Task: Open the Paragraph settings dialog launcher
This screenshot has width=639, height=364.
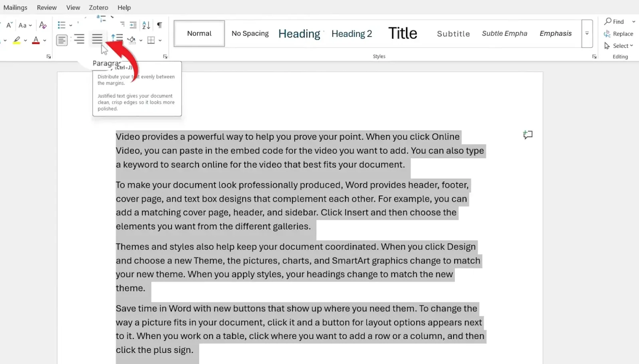Action: click(x=165, y=57)
